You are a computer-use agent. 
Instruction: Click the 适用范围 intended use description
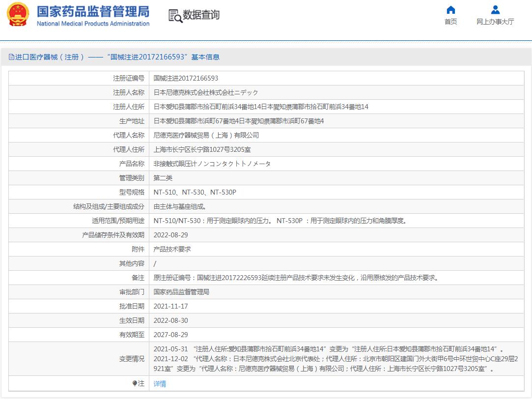(280, 221)
